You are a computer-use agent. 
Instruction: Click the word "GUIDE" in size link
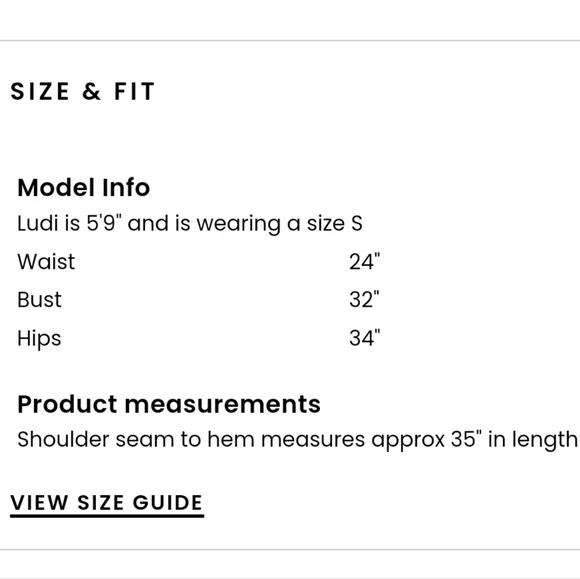(x=168, y=502)
